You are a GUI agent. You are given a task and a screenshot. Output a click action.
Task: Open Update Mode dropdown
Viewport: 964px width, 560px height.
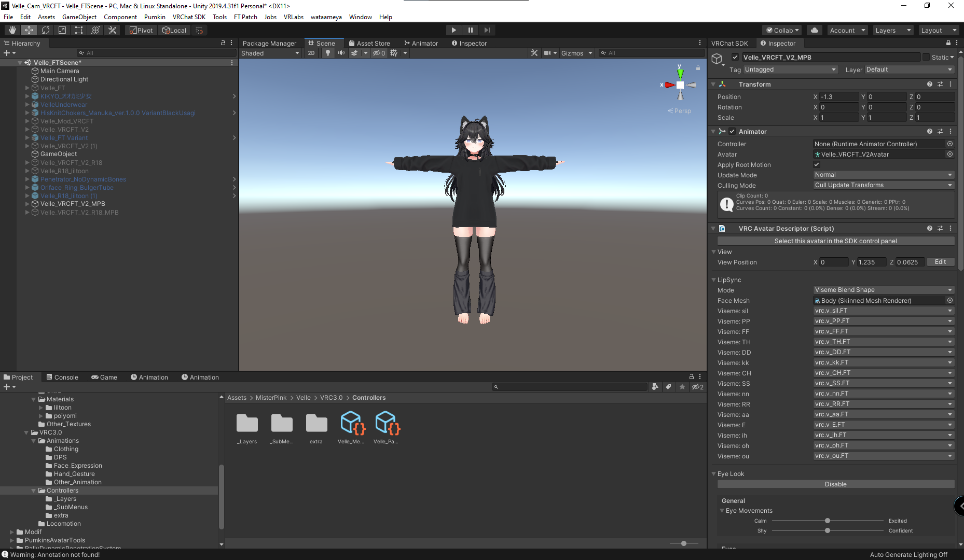tap(884, 175)
